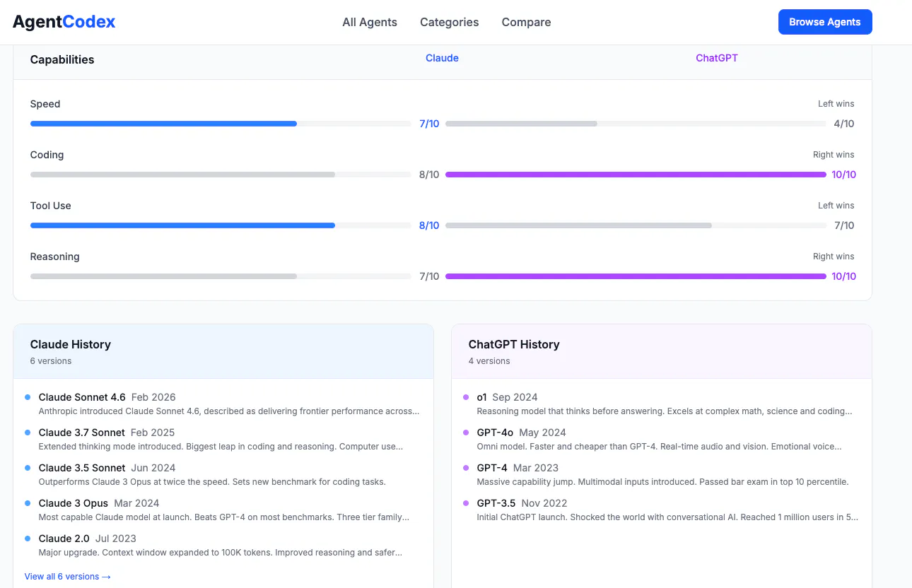912x588 pixels.
Task: Click the "Feb 2025" release date
Action: pos(153,433)
